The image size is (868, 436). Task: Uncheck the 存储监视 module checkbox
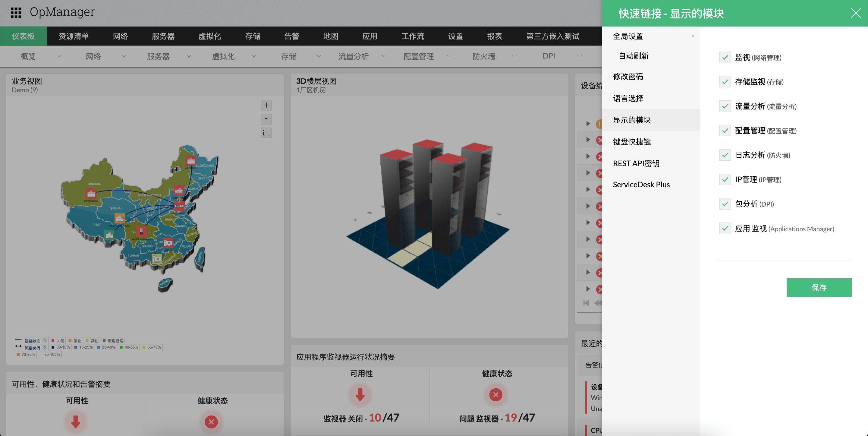[725, 82]
